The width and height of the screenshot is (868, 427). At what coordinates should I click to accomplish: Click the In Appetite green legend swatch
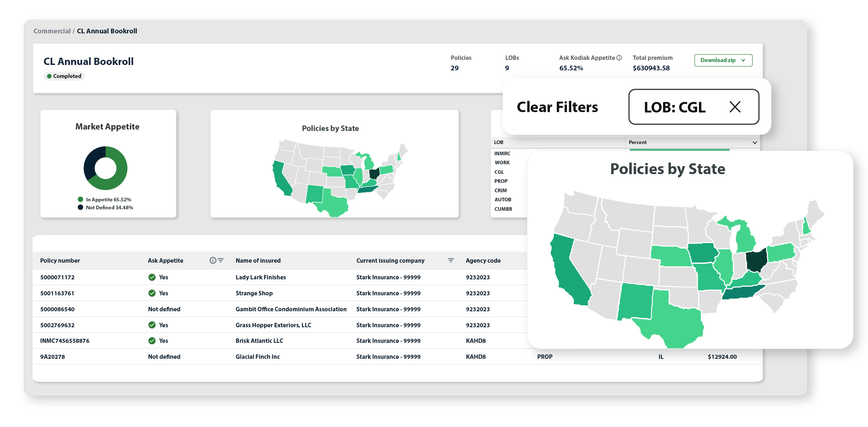(x=81, y=200)
